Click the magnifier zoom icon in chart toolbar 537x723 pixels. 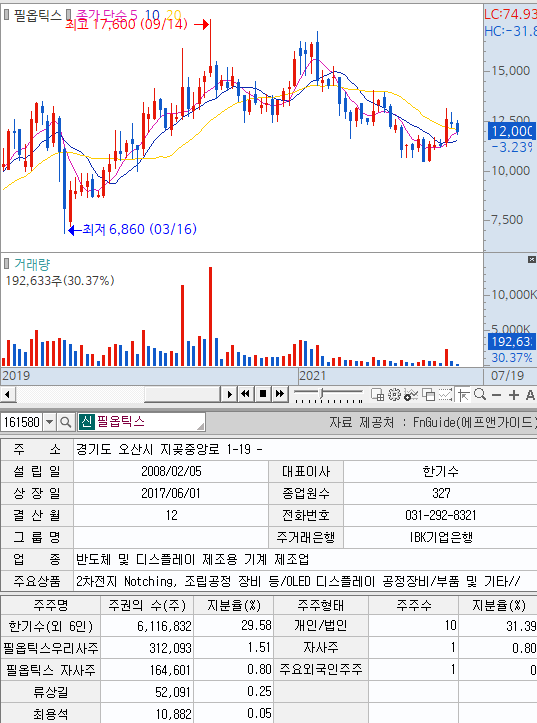(x=480, y=394)
